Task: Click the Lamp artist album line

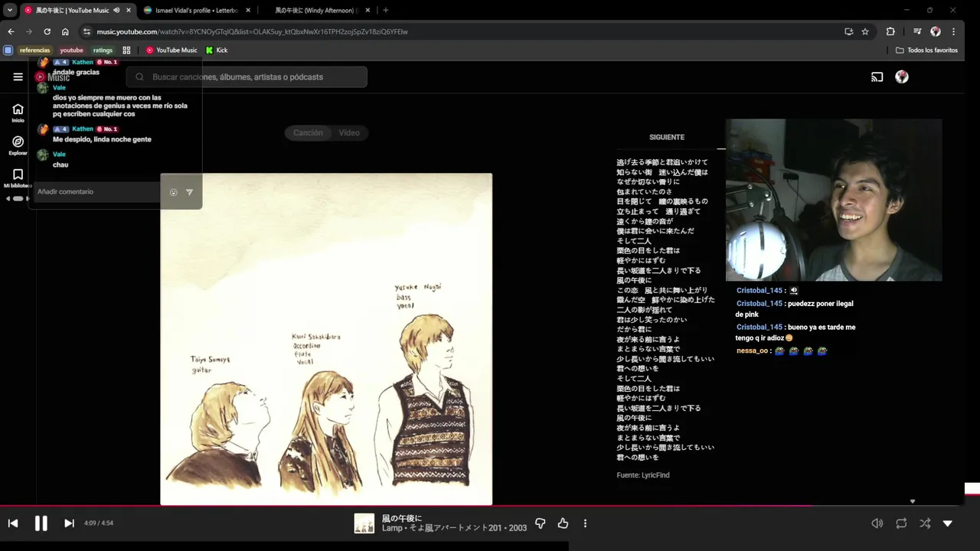Action: (454, 528)
